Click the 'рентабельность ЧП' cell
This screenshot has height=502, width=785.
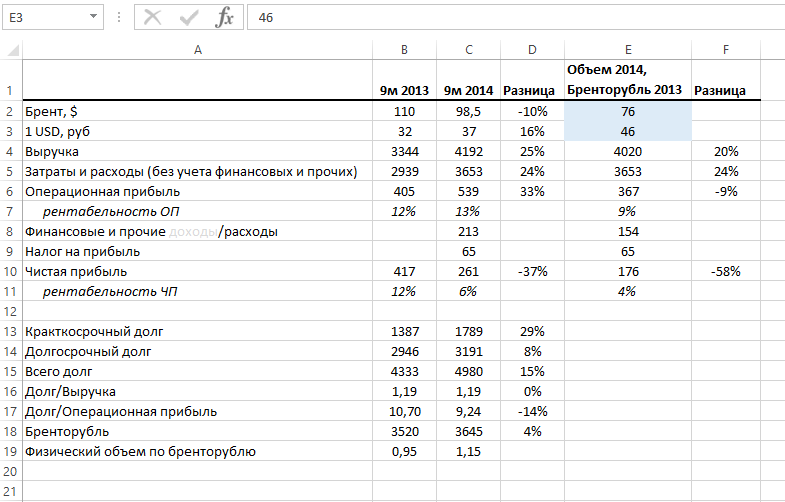198,291
